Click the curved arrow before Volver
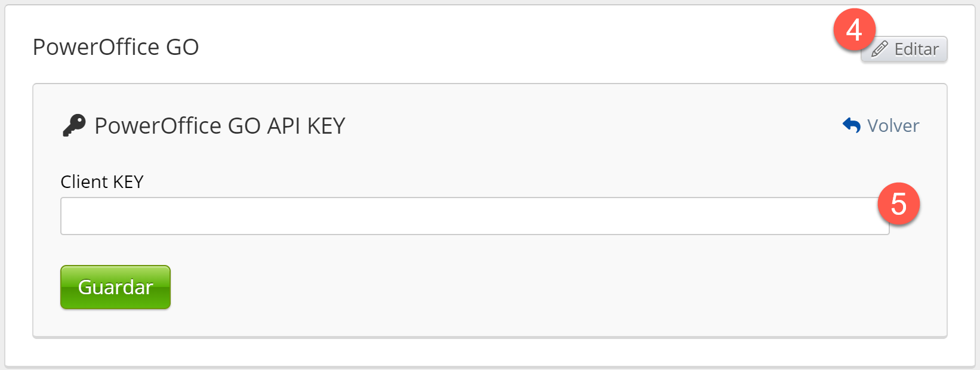980x370 pixels. (x=851, y=125)
